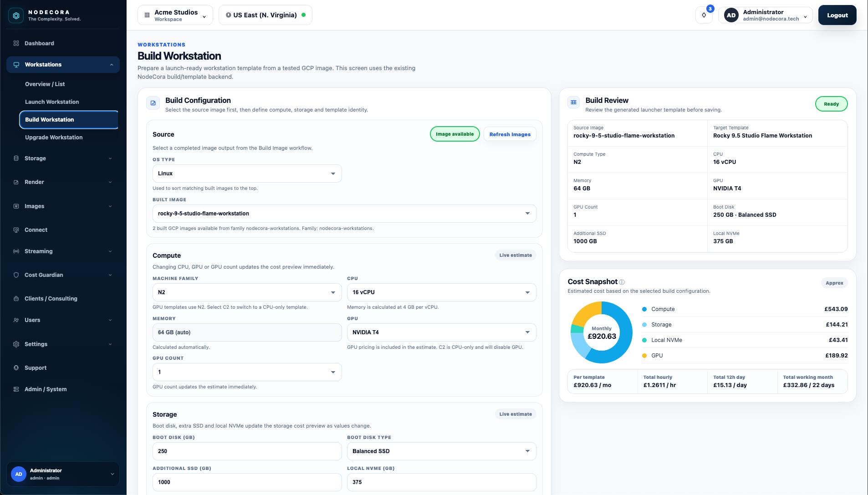Screen dimensions: 868x495
Task: Open the CPU dropdown showing 16 vCPU
Action: tap(442, 292)
